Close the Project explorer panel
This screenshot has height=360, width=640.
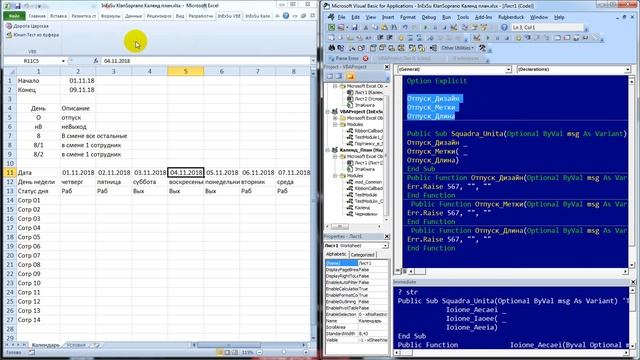[387, 67]
